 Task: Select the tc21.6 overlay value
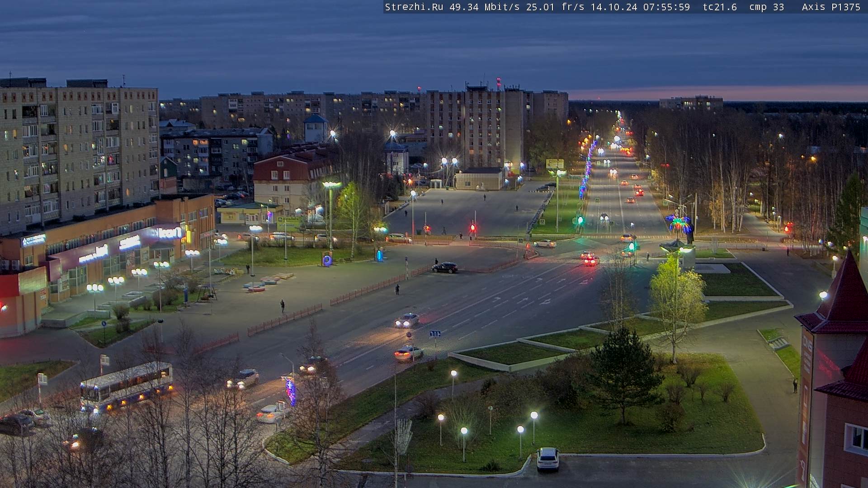(720, 7)
